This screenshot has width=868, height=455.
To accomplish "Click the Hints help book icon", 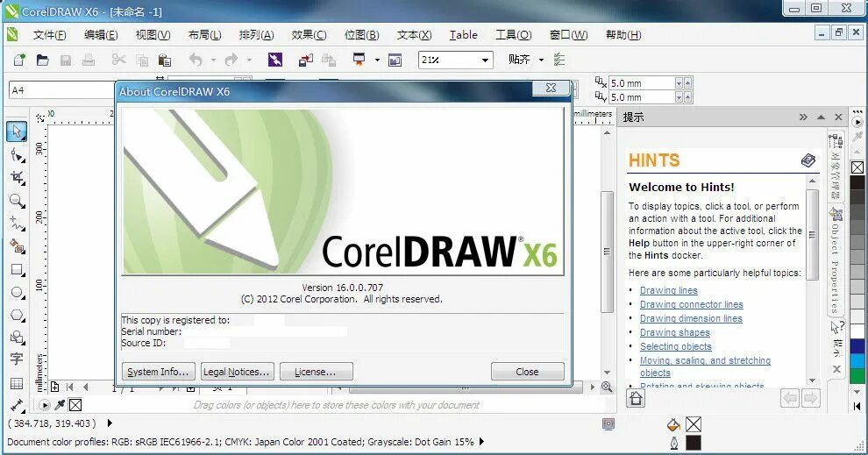I will [808, 160].
